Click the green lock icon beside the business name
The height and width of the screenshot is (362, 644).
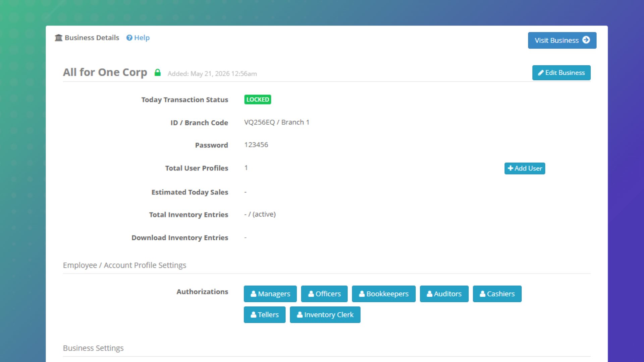(157, 72)
